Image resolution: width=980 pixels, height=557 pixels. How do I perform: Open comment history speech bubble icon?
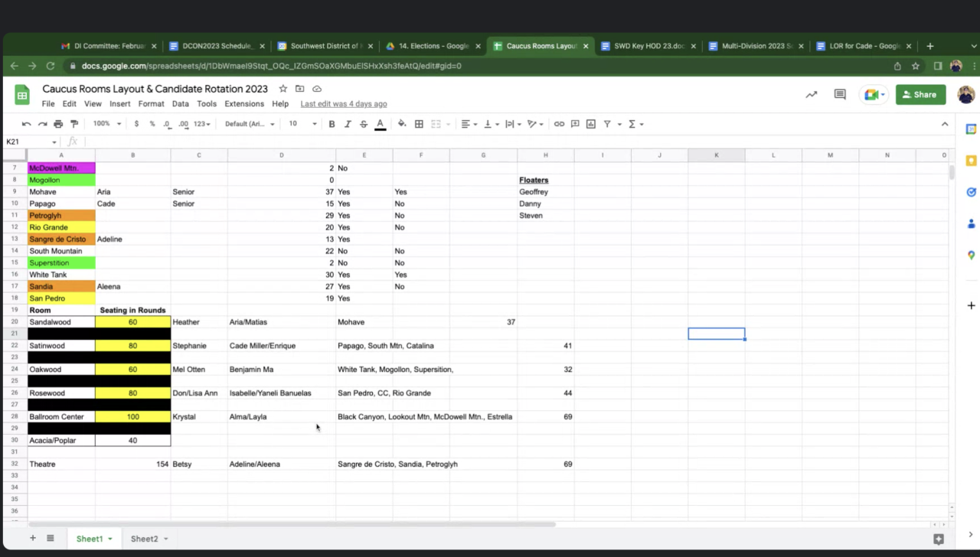pyautogui.click(x=840, y=95)
